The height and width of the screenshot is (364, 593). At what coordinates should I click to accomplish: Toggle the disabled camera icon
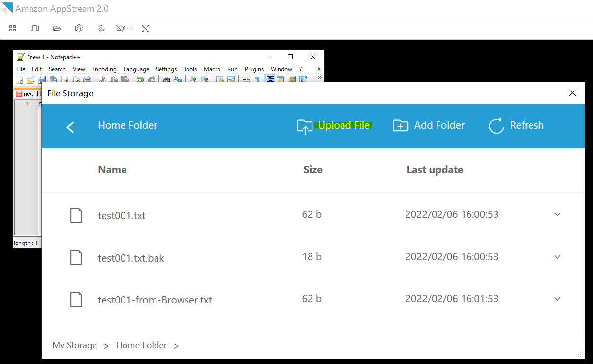pos(121,28)
